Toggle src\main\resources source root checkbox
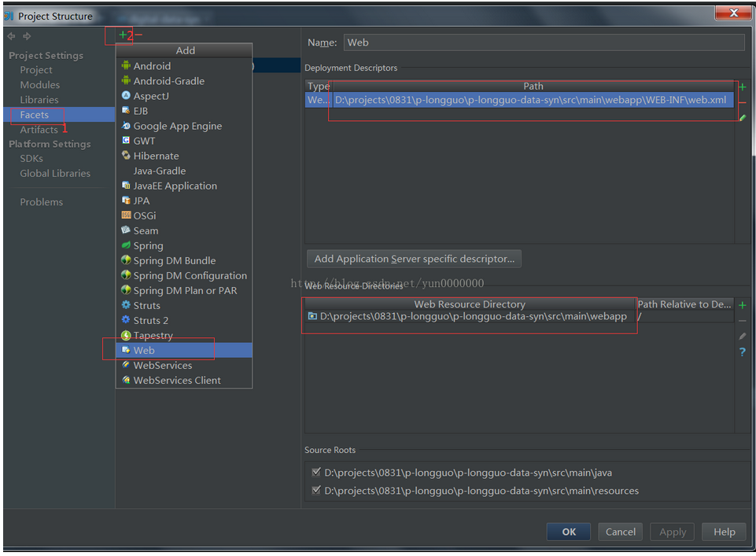Viewport: 756px width, 556px height. point(316,491)
